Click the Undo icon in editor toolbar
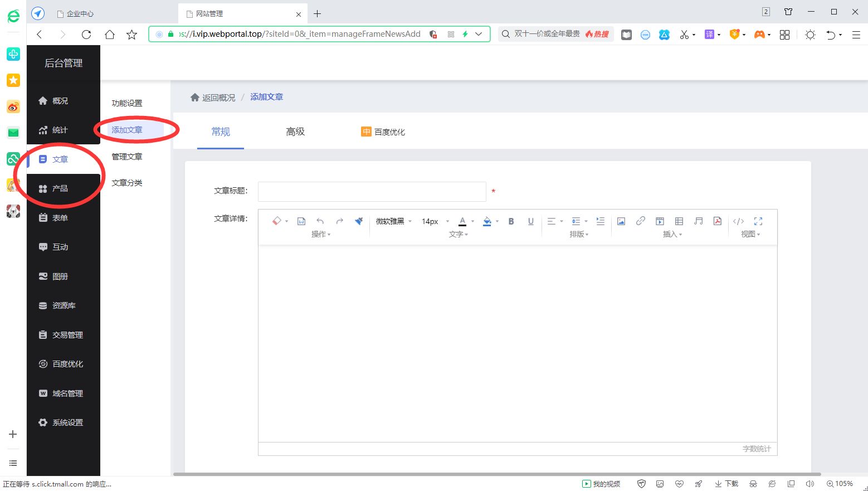The height and width of the screenshot is (491, 868). tap(320, 221)
